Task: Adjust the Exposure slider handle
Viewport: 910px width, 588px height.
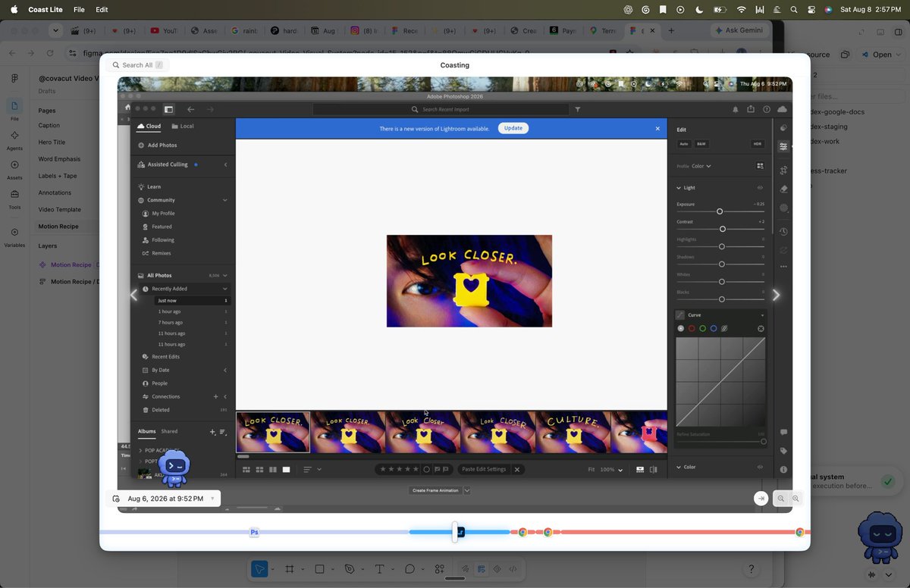Action: click(x=720, y=211)
